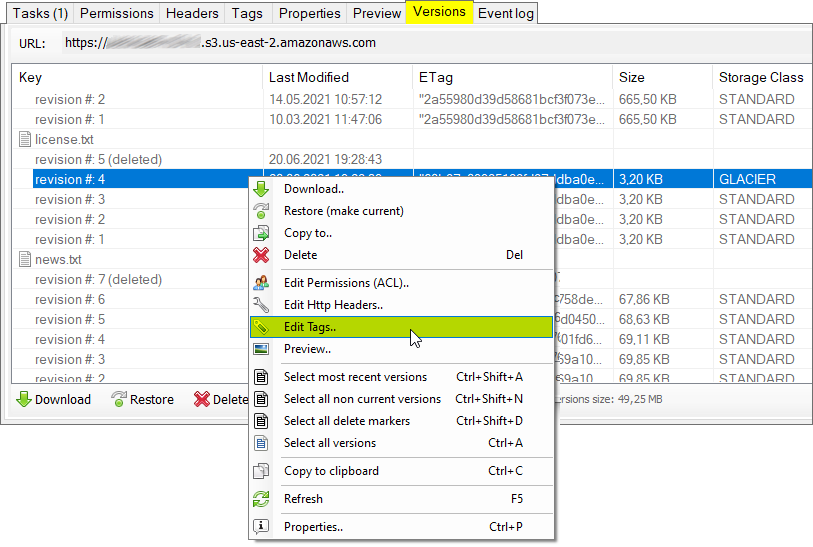This screenshot has height=547, width=813.
Task: Click the license.txt file icon
Action: click(x=24, y=139)
